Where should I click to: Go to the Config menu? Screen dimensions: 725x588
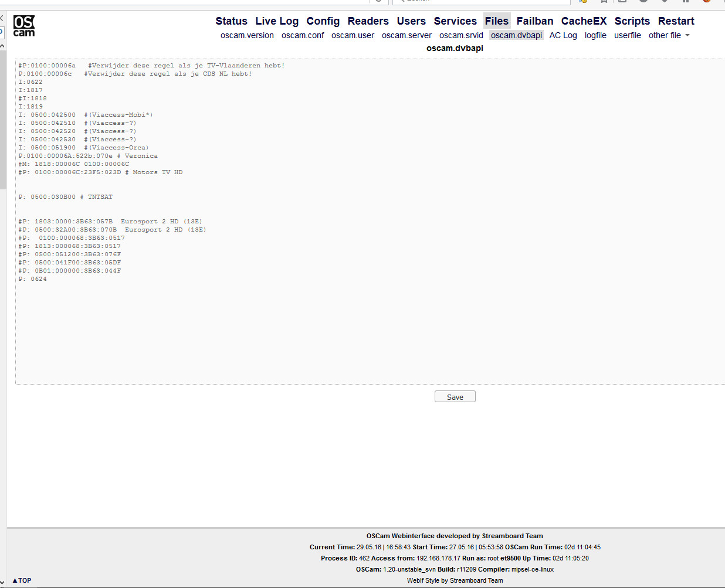323,21
